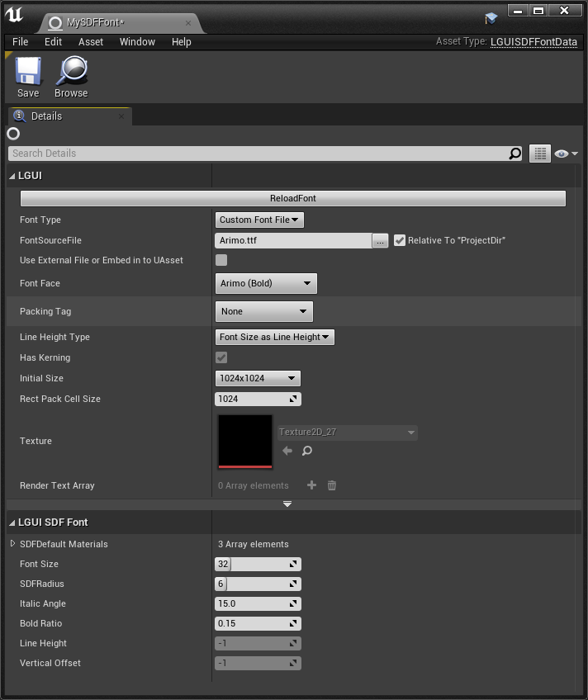Toggle the property matrix grid view button

[x=540, y=154]
